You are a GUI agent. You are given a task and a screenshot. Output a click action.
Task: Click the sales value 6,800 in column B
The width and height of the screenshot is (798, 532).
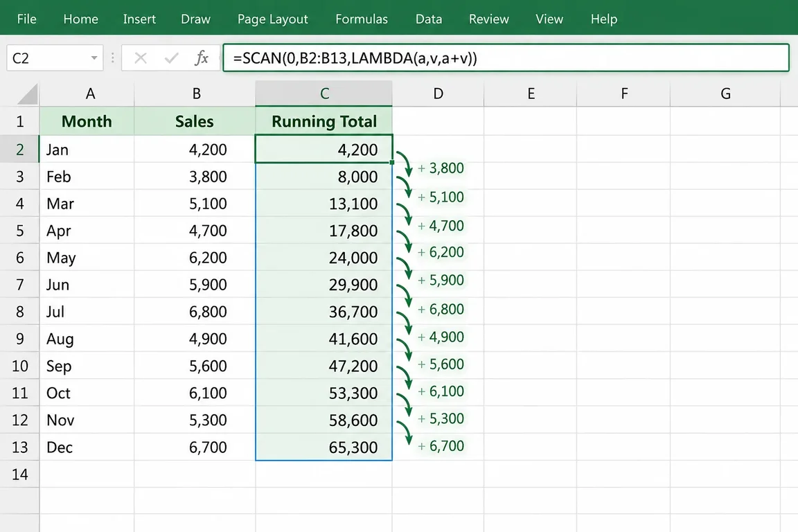pyautogui.click(x=195, y=311)
